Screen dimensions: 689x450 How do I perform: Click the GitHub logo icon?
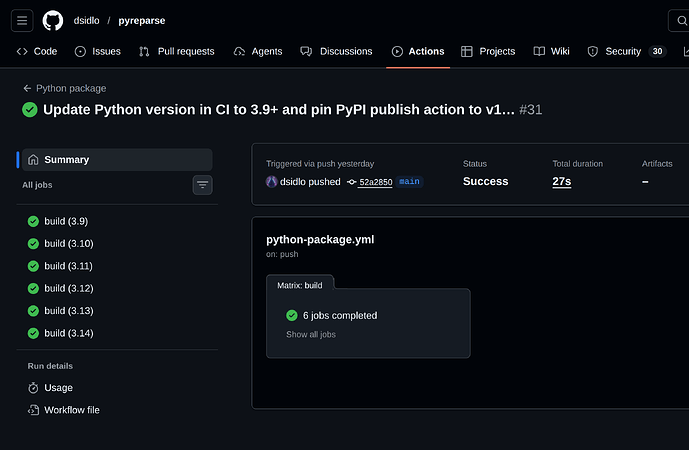[x=53, y=21]
